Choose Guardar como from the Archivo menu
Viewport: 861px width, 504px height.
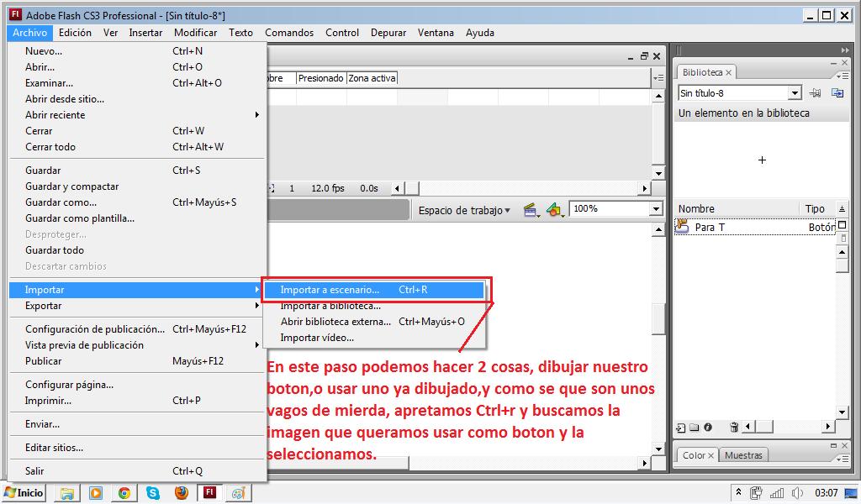pos(137,202)
